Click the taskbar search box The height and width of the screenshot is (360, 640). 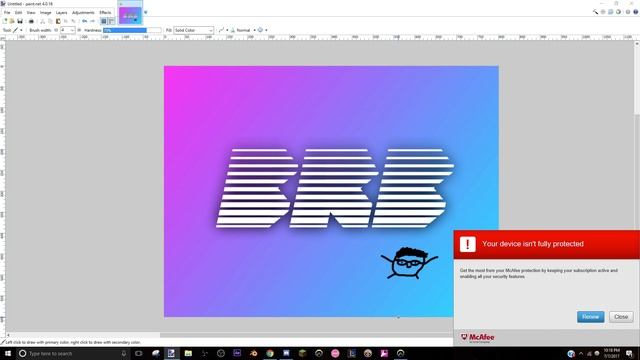(73, 353)
